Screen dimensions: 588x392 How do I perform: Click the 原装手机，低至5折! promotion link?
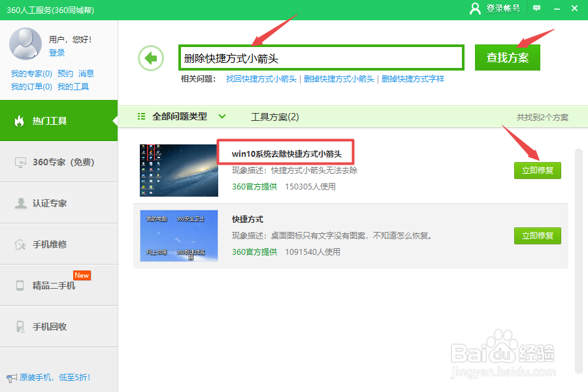click(x=55, y=378)
